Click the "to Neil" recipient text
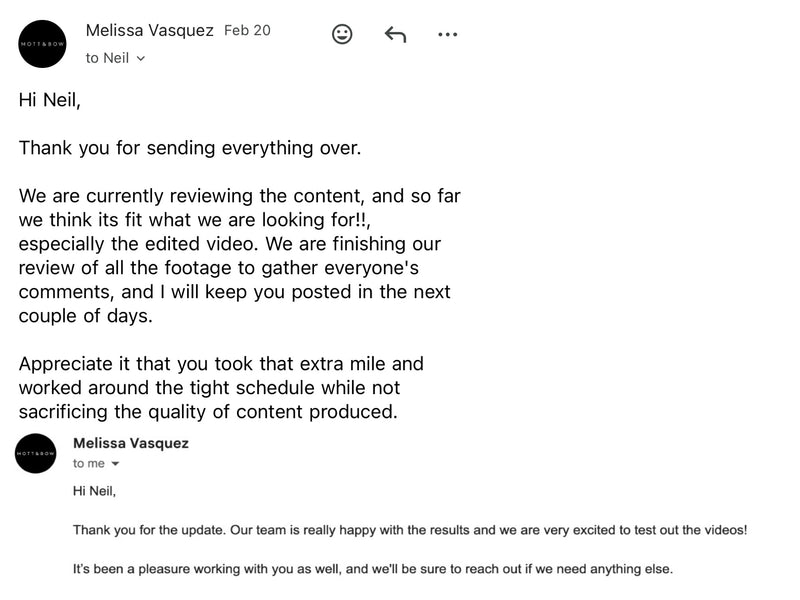Image resolution: width=800 pixels, height=600 pixels. pyautogui.click(x=106, y=58)
